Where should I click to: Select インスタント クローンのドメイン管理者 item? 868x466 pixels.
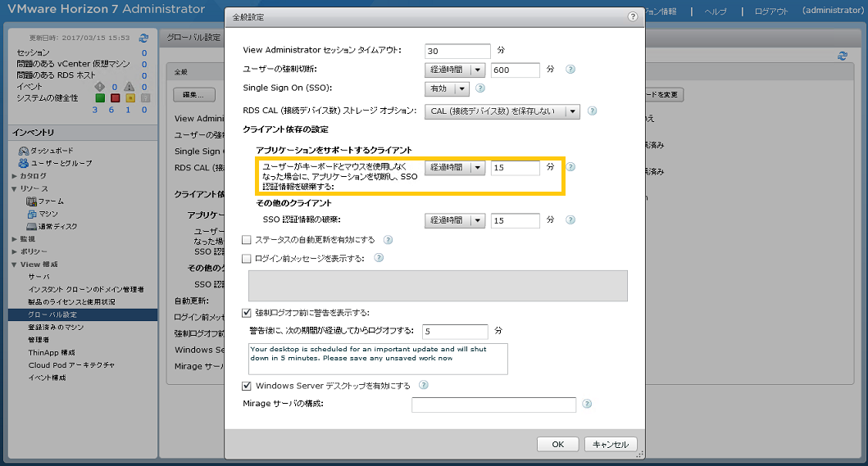click(86, 289)
